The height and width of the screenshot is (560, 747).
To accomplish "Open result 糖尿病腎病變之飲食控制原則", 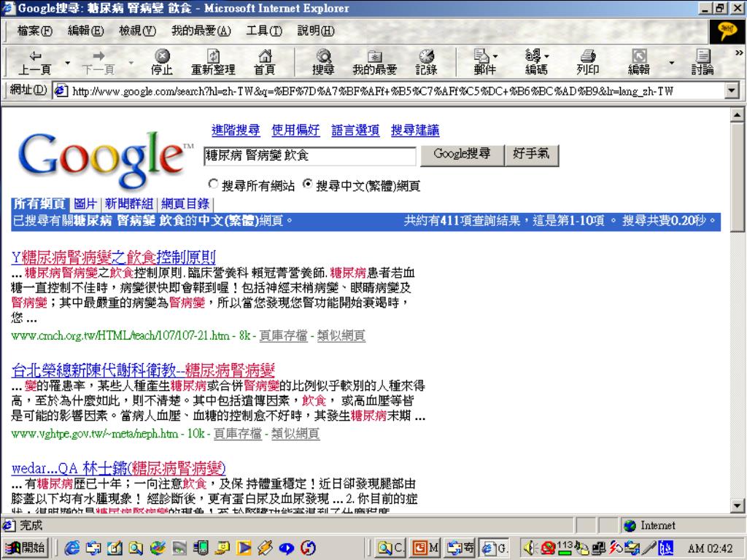I will pyautogui.click(x=113, y=257).
